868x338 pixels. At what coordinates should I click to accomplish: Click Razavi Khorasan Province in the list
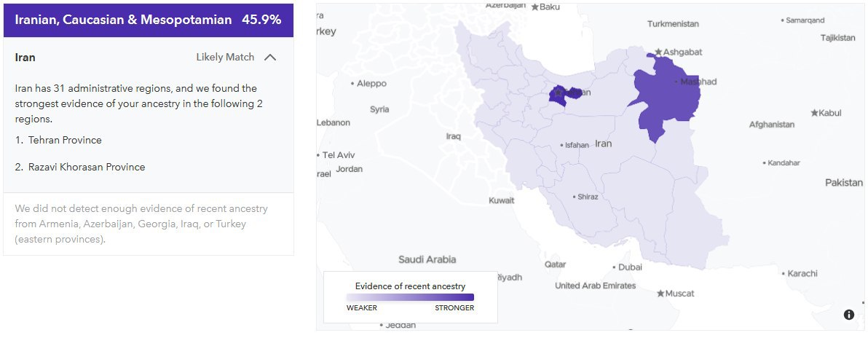click(x=87, y=167)
